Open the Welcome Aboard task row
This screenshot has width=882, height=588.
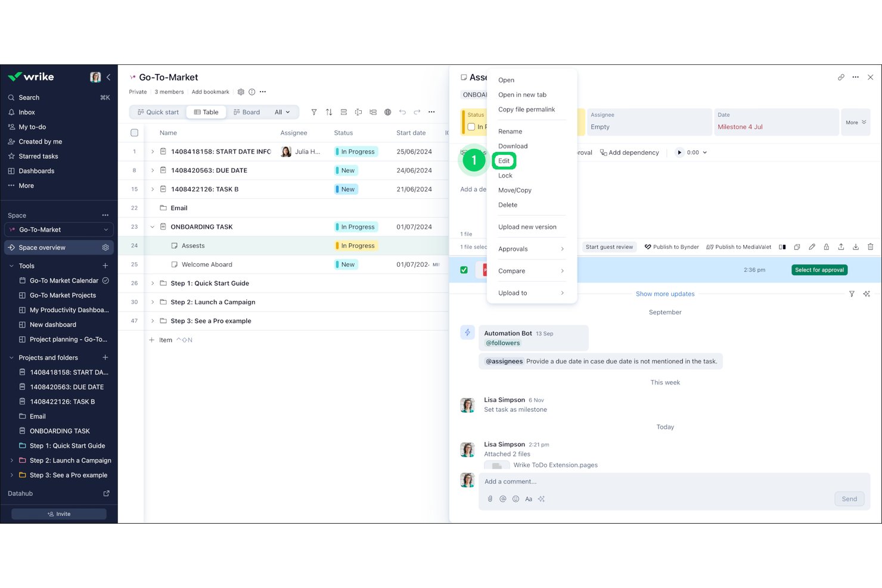tap(207, 265)
